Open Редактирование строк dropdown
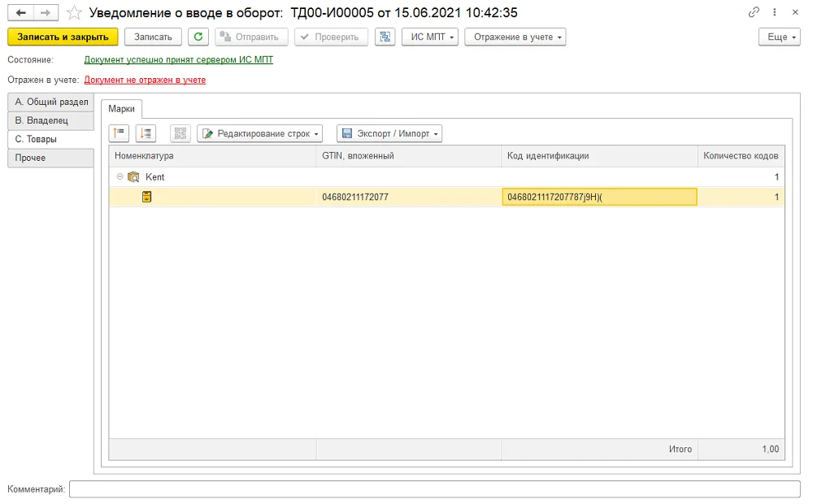 click(260, 133)
